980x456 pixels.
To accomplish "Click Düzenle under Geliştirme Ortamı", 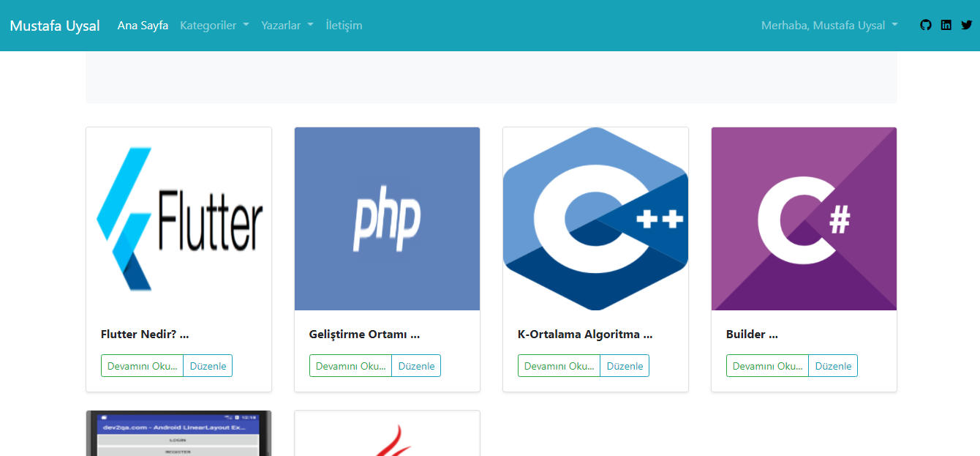I will pyautogui.click(x=416, y=366).
